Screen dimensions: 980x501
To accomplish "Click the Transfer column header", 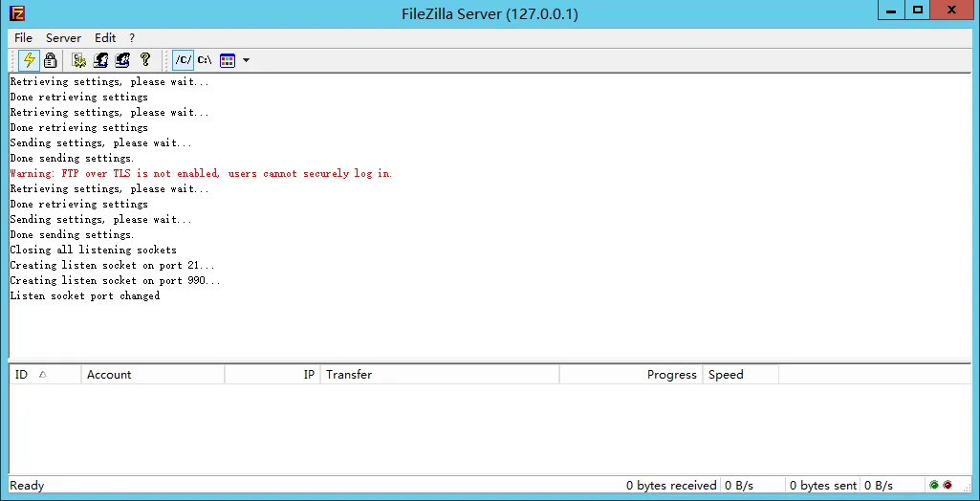I will point(440,375).
